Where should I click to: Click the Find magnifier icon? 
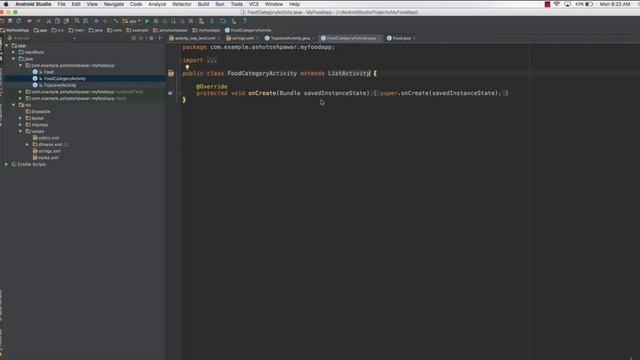coord(77,21)
